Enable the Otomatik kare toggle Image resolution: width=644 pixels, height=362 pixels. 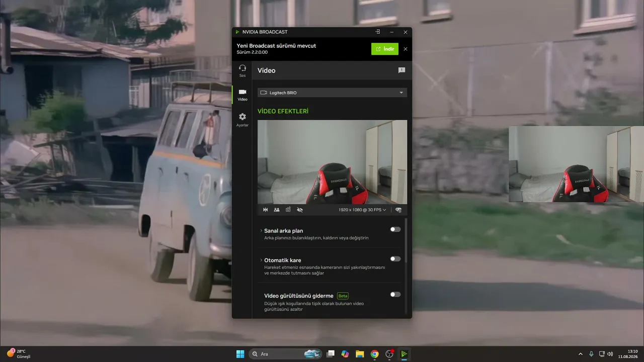click(395, 259)
